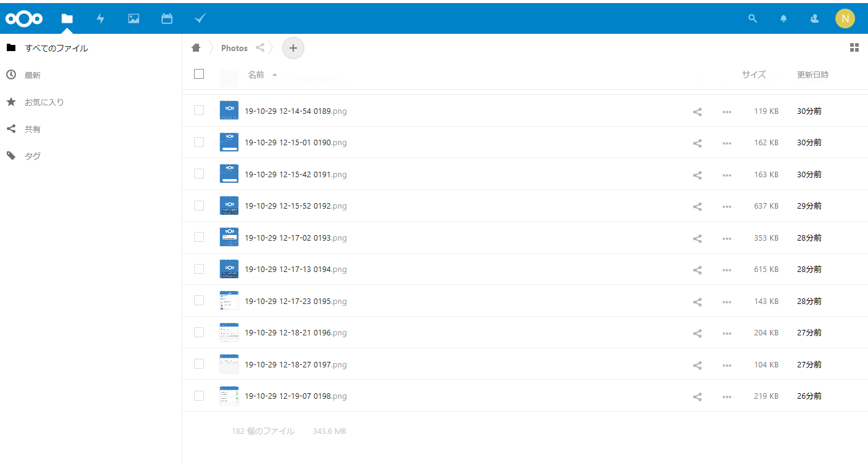Check the select-all files checkbox

coord(198,74)
